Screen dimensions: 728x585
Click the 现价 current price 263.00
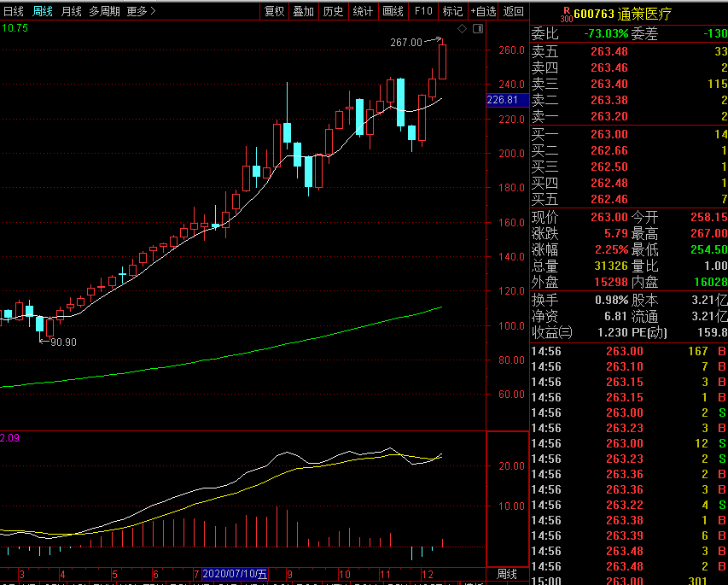tap(609, 217)
